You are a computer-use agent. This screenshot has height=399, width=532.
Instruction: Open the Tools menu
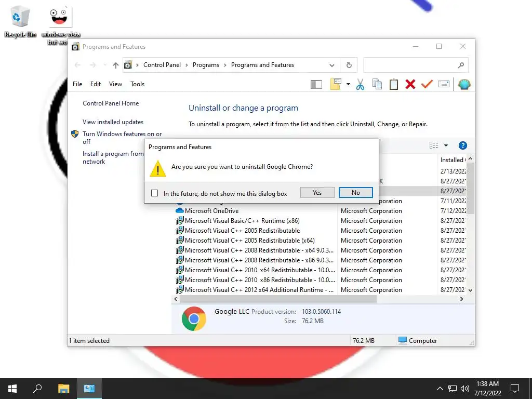[137, 84]
